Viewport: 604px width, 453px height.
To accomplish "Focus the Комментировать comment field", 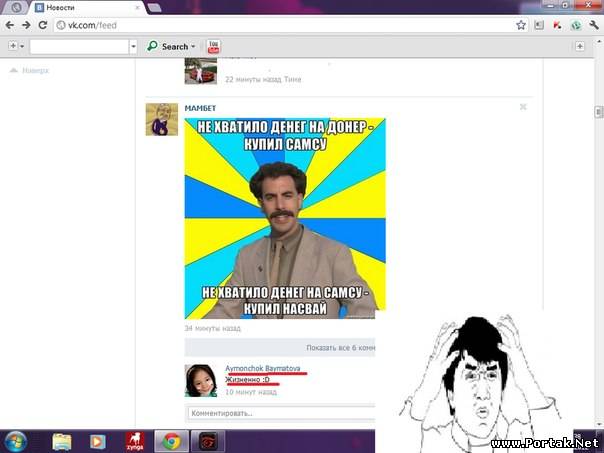I will pos(281,413).
